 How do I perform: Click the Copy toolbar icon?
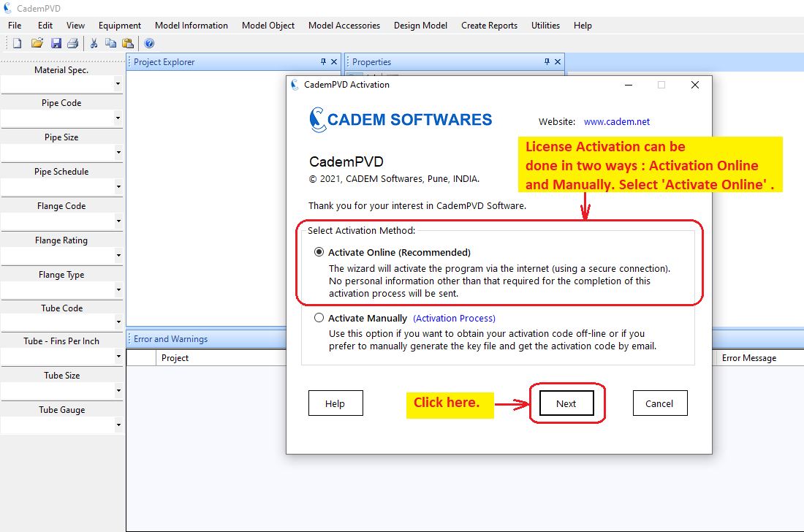click(110, 43)
